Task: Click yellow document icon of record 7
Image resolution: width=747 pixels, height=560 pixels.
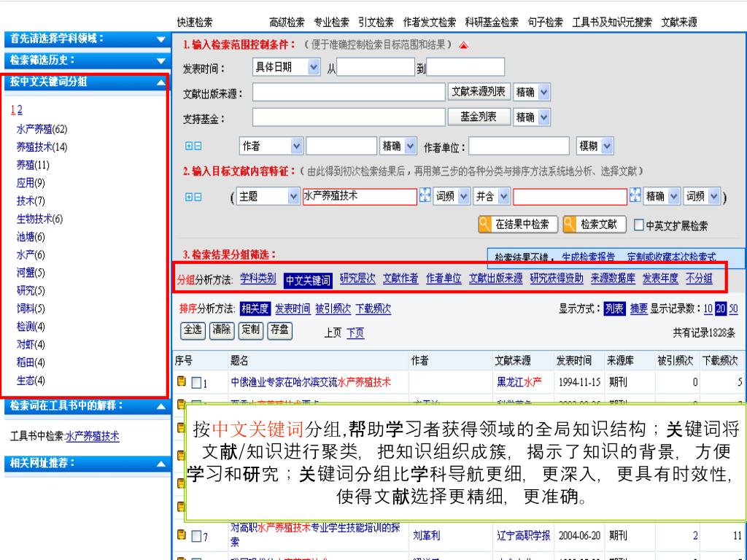Action: click(182, 534)
